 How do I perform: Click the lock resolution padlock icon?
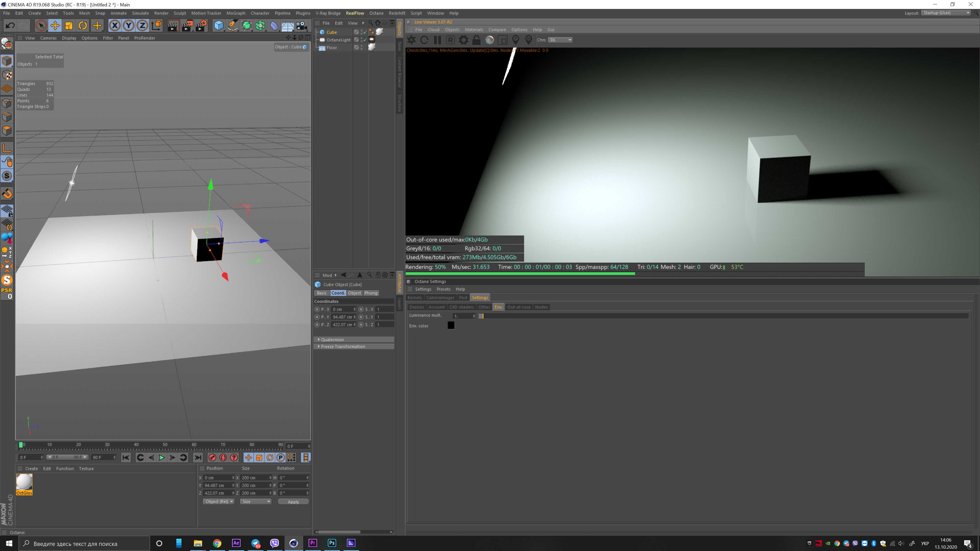(x=476, y=40)
